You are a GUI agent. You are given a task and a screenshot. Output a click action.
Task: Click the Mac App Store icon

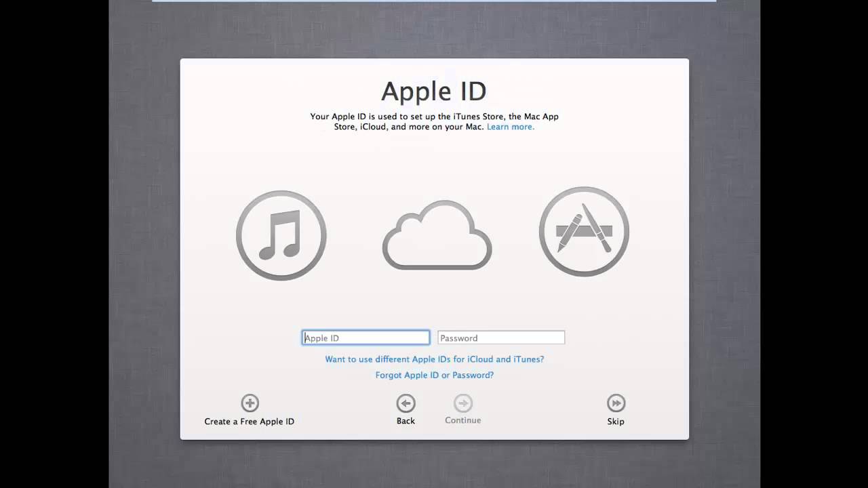coord(584,232)
